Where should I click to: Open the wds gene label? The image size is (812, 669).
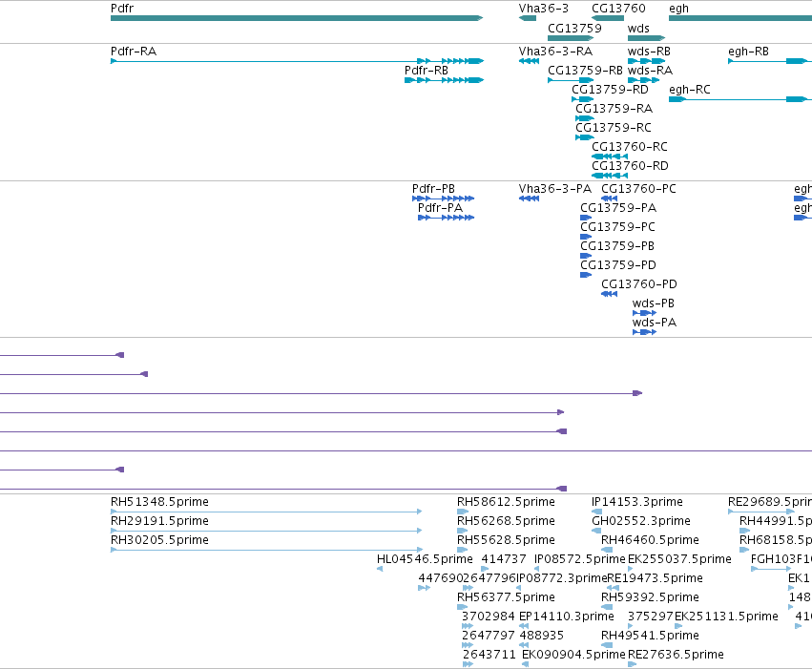638,28
